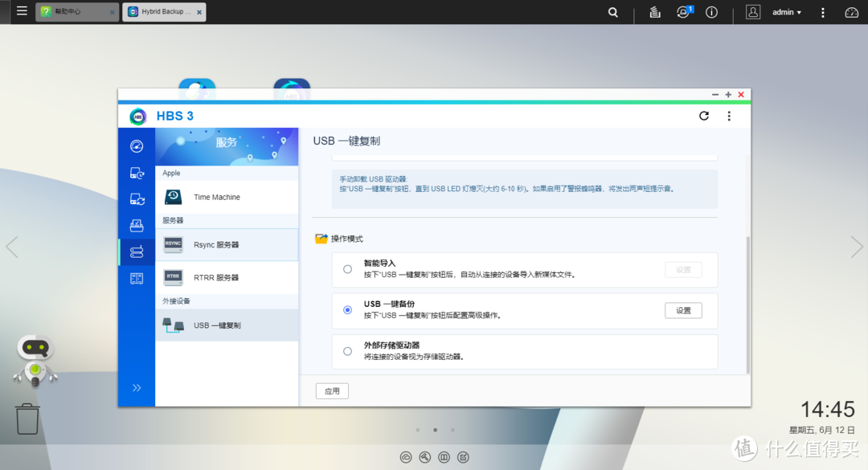Open the Jobs sidebar icon
Image resolution: width=868 pixels, height=470 pixels.
click(x=137, y=225)
